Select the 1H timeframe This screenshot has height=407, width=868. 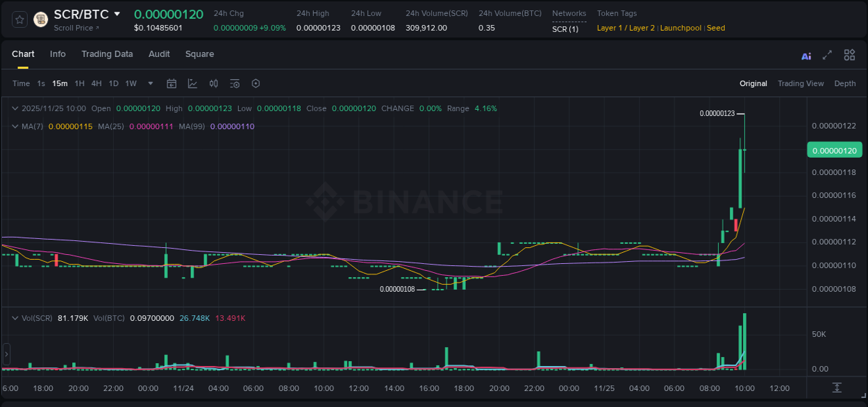pyautogui.click(x=78, y=83)
